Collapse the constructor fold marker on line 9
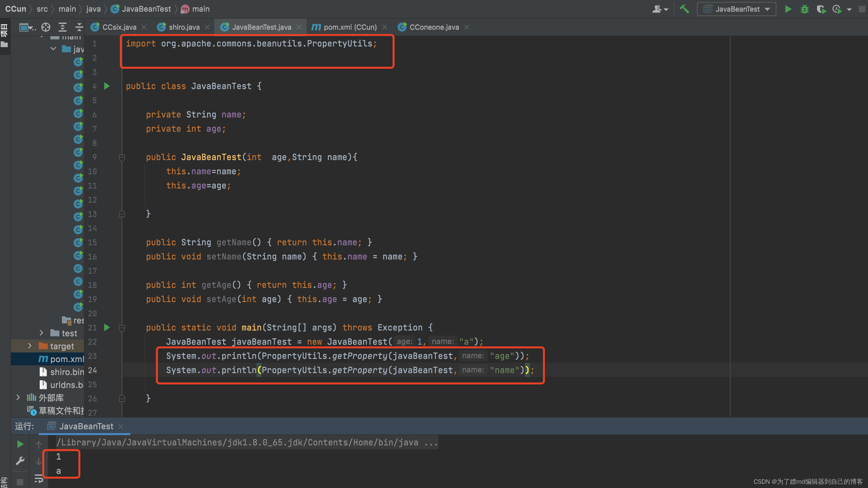 point(122,158)
